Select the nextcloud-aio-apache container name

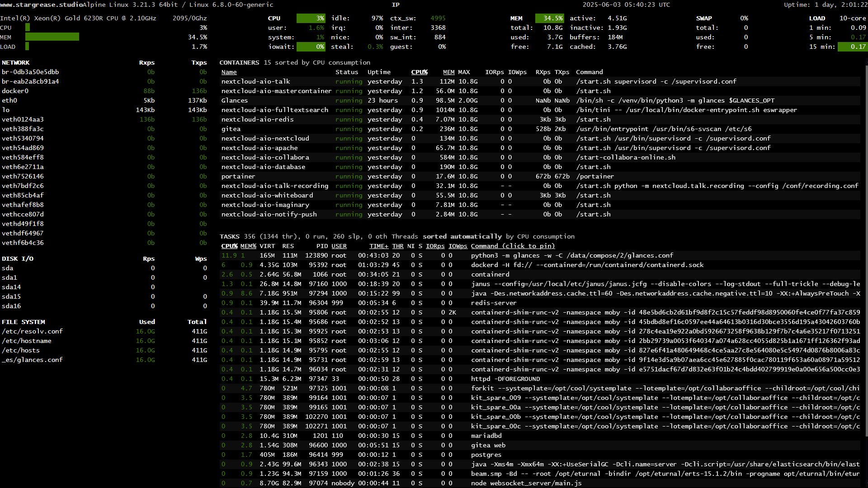point(259,148)
